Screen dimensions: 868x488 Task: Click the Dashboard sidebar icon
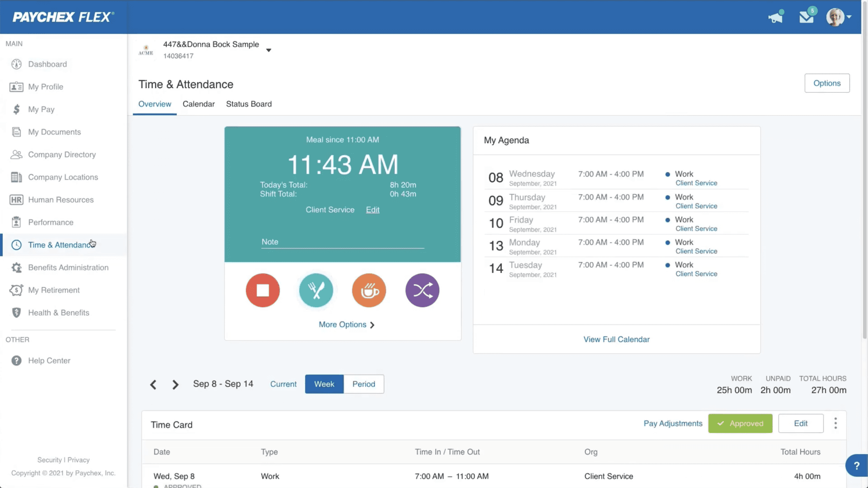click(x=16, y=64)
